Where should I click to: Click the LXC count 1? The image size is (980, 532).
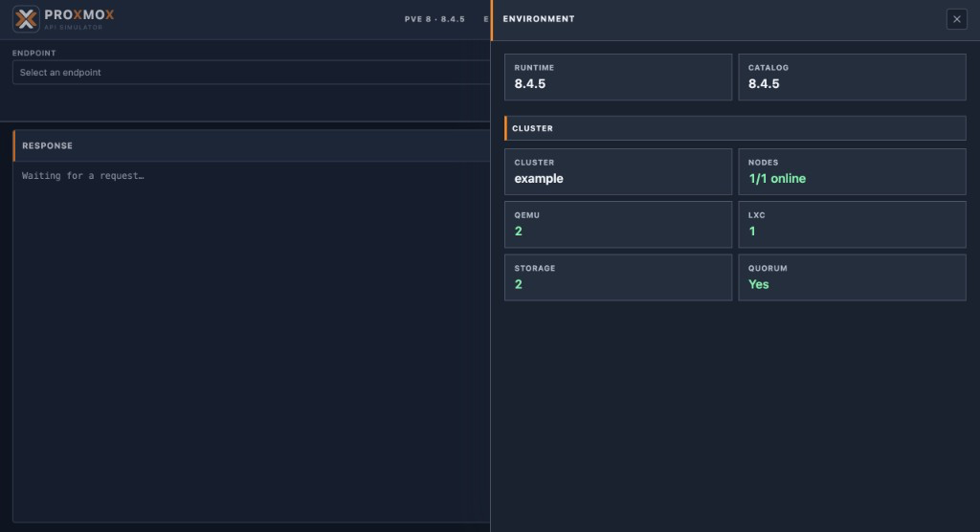point(752,232)
